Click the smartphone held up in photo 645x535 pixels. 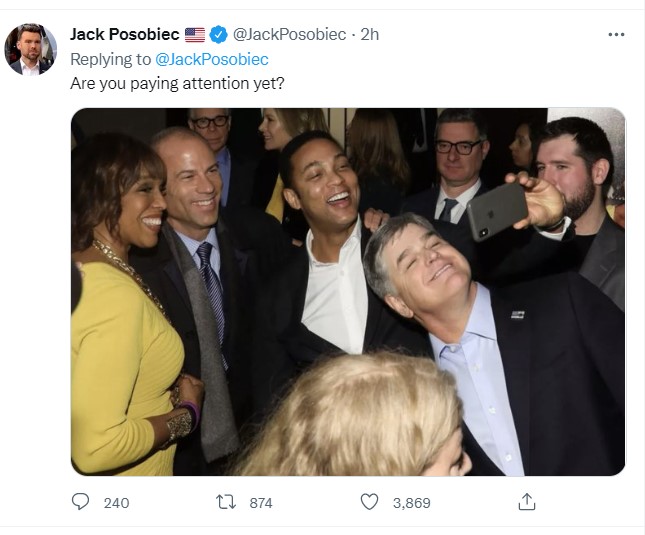pos(497,211)
